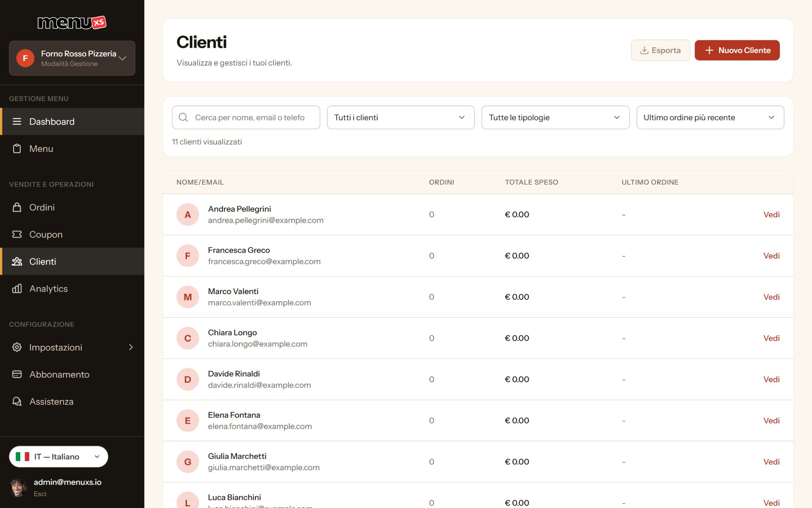
Task: Focus the Cerca per nome search field
Action: 246,117
